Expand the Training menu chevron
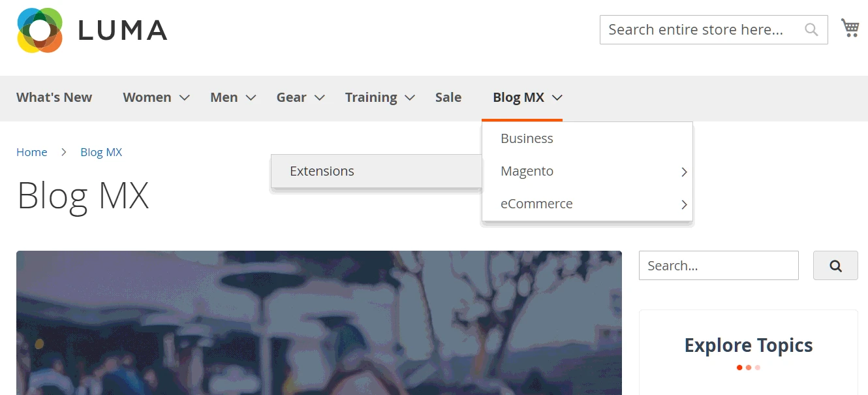The width and height of the screenshot is (868, 395). [x=410, y=98]
